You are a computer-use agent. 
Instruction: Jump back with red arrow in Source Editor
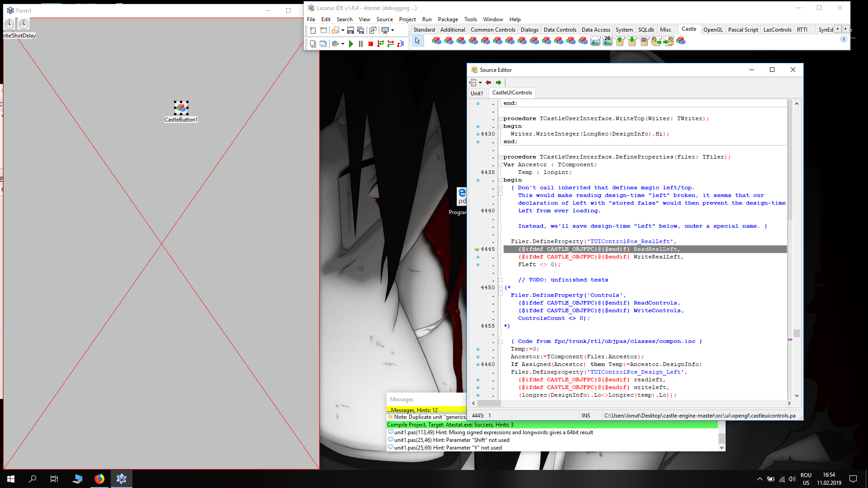coord(488,82)
